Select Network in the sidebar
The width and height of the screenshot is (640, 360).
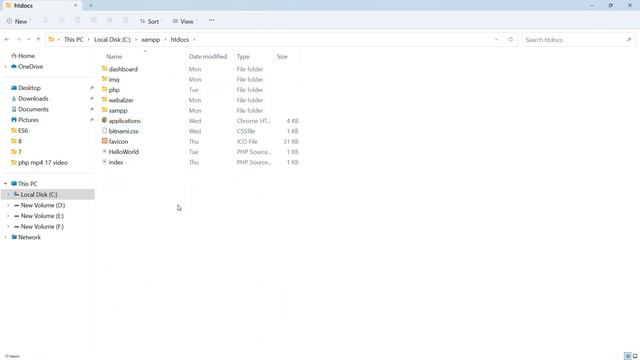(26, 237)
